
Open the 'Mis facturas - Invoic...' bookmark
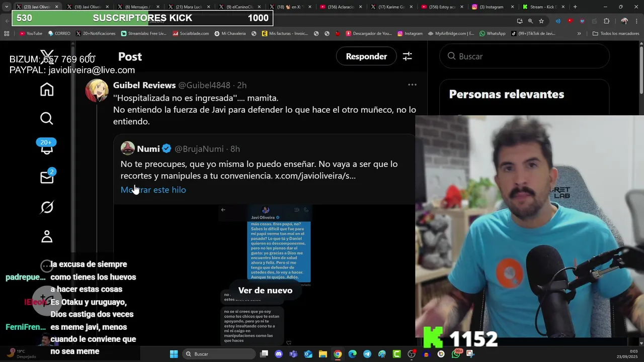point(285,34)
